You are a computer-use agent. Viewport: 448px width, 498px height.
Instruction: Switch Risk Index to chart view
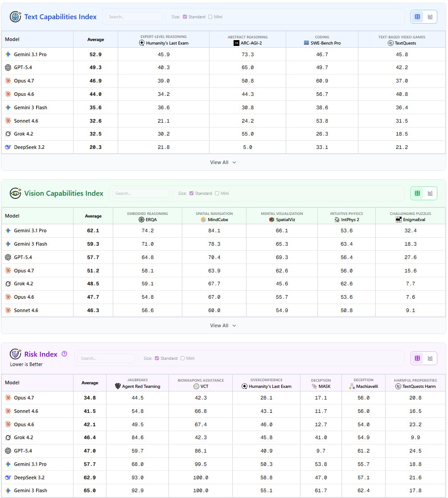(x=430, y=358)
